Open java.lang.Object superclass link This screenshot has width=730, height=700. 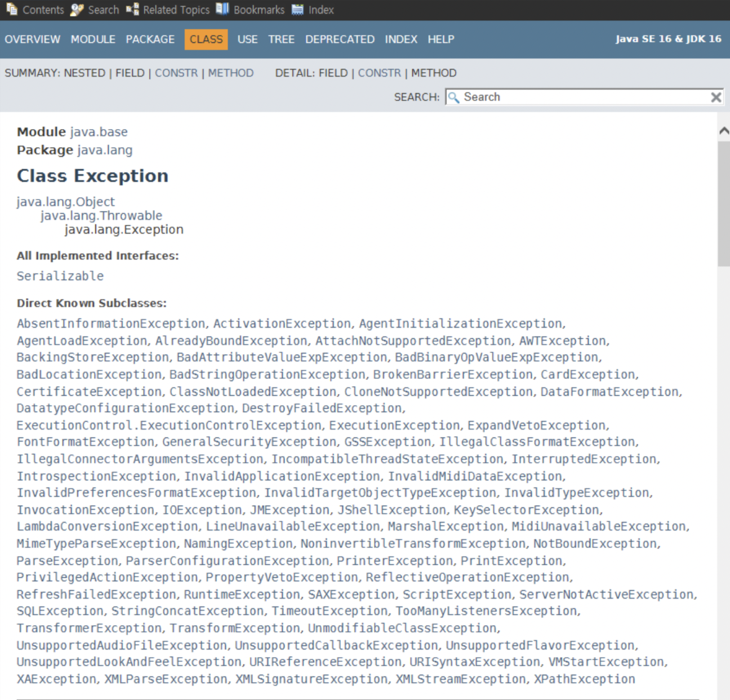click(65, 202)
